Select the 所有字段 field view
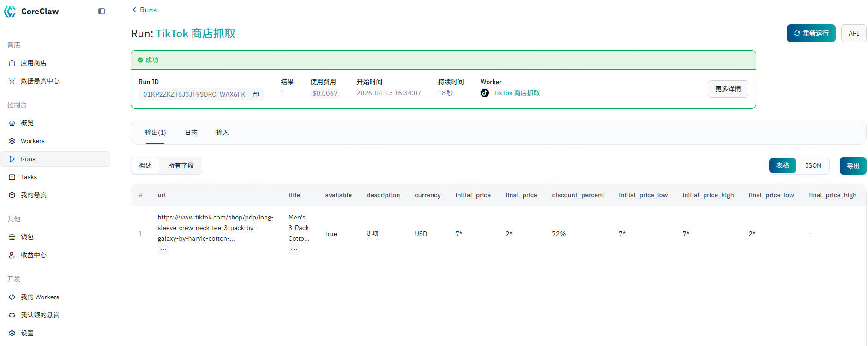The height and width of the screenshot is (346, 868). 181,165
